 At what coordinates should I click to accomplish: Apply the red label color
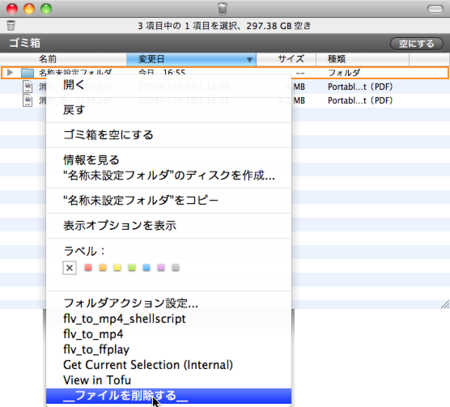pyautogui.click(x=88, y=267)
